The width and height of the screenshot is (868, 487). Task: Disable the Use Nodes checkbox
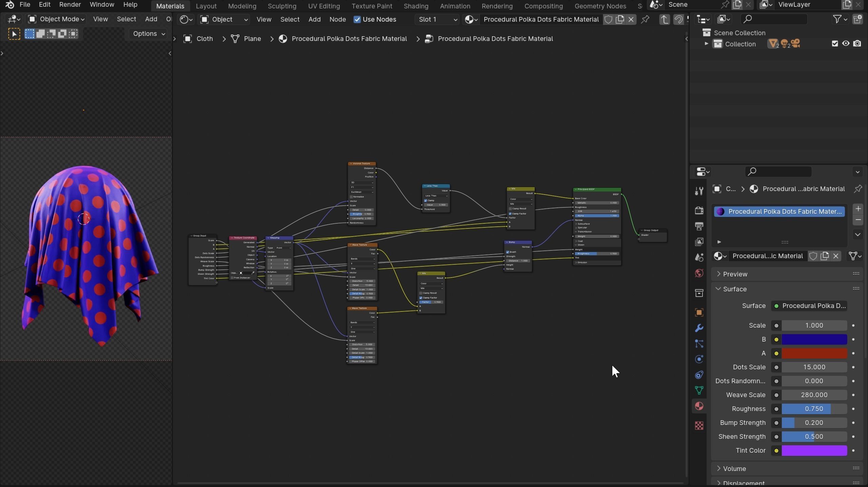click(357, 19)
